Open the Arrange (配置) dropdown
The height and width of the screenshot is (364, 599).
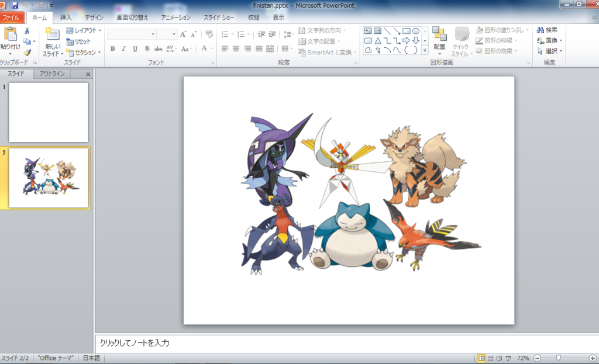point(439,41)
